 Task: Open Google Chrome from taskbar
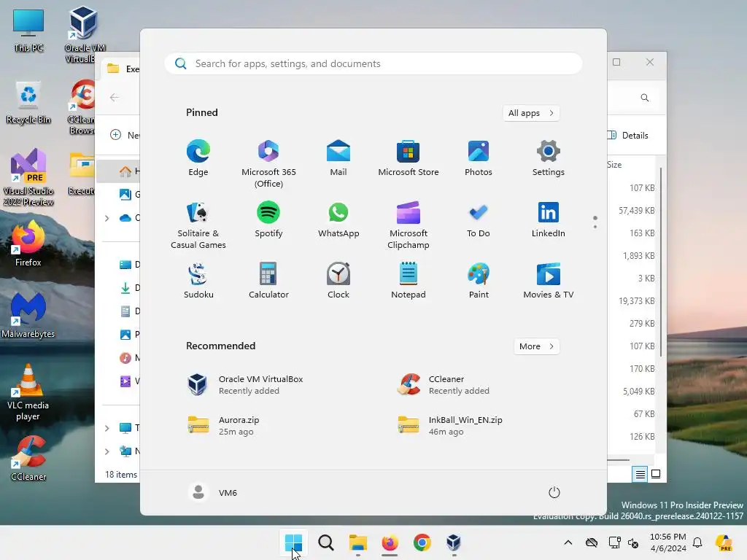pyautogui.click(x=422, y=542)
